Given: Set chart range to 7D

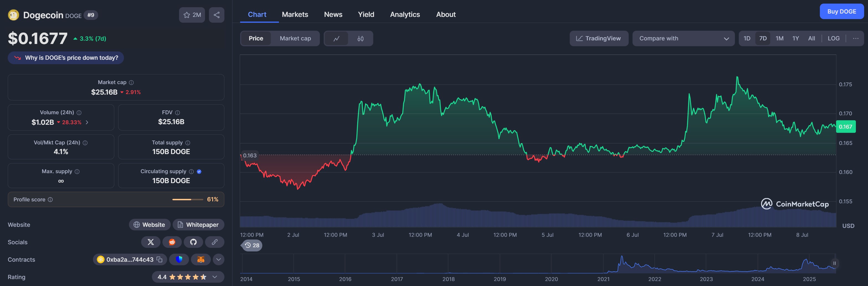Looking at the screenshot, I should tap(763, 38).
